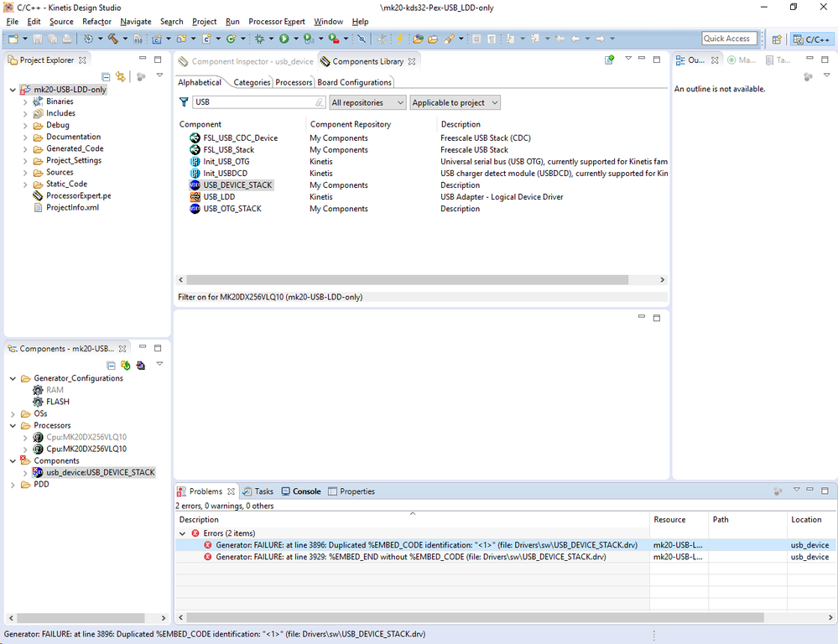This screenshot has height=644, width=838.
Task: Click the Components view horizontal scrollbar
Action: 81,618
